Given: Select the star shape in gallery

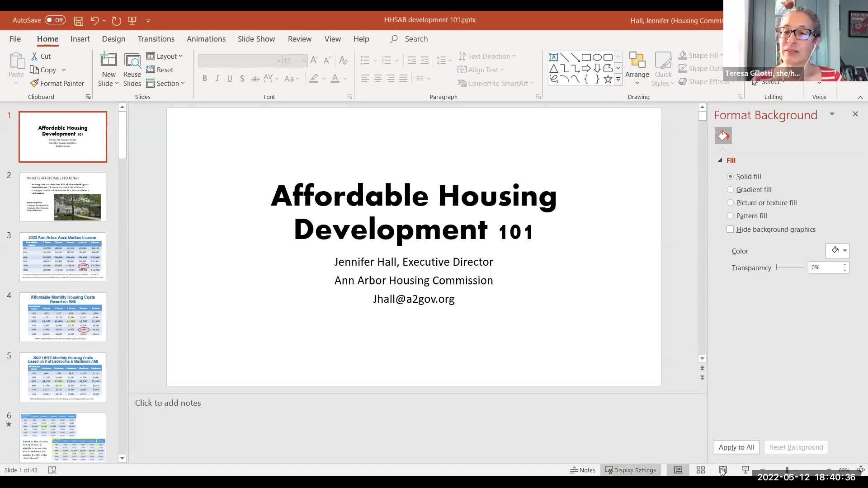Looking at the screenshot, I should click(x=608, y=80).
